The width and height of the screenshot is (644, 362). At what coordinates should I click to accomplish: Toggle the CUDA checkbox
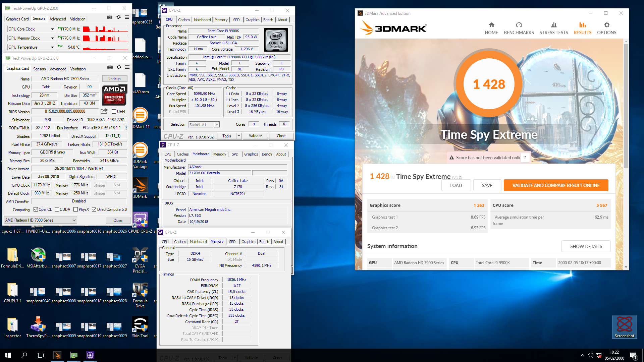tap(57, 209)
